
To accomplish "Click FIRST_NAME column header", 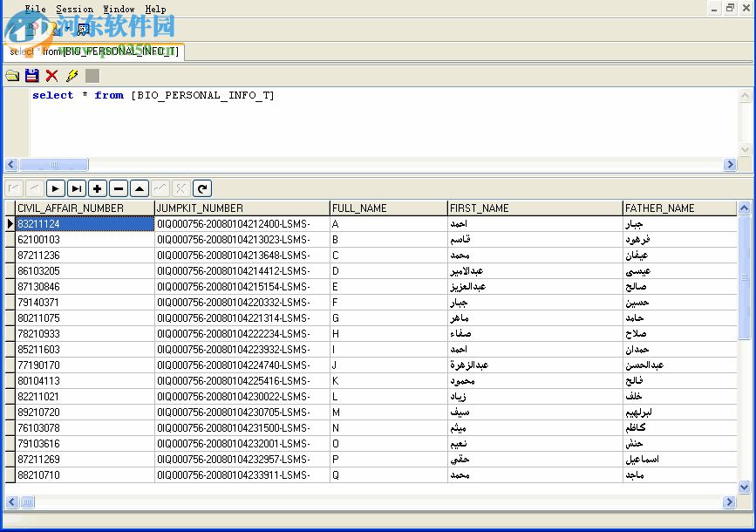I will tap(535, 208).
